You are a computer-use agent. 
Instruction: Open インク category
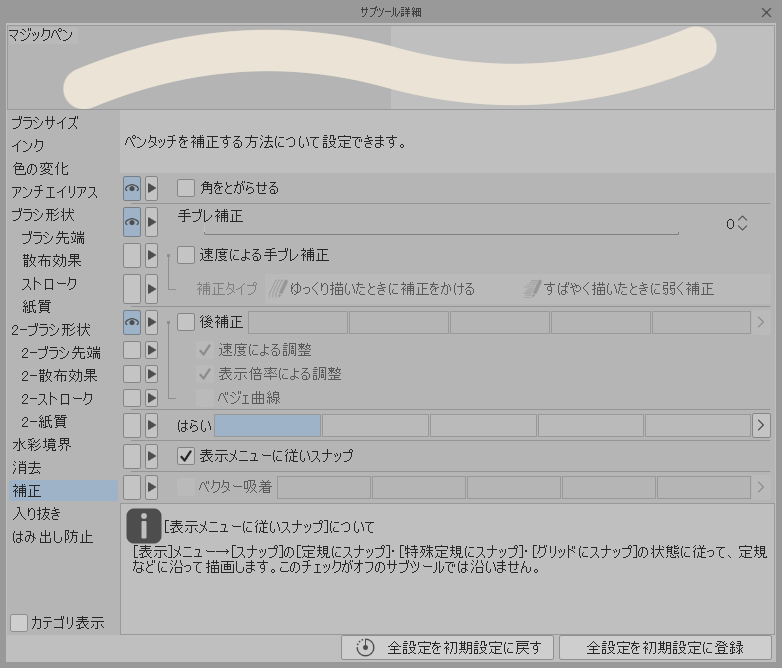click(x=28, y=146)
